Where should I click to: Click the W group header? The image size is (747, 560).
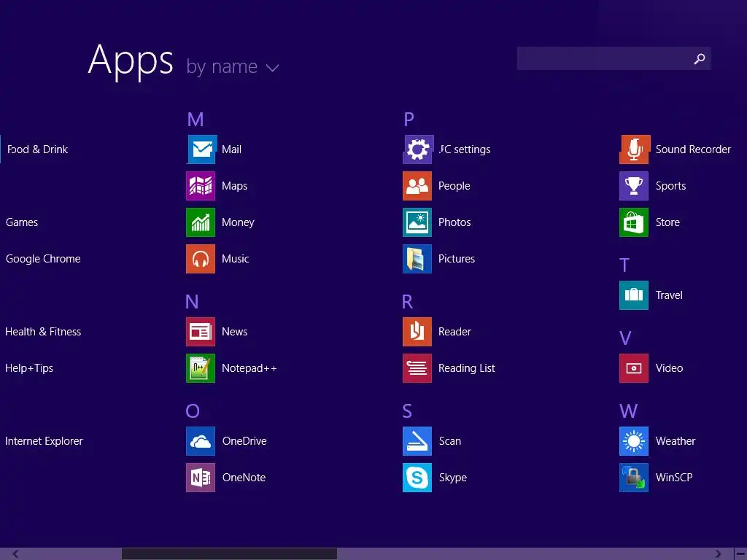[x=628, y=411]
